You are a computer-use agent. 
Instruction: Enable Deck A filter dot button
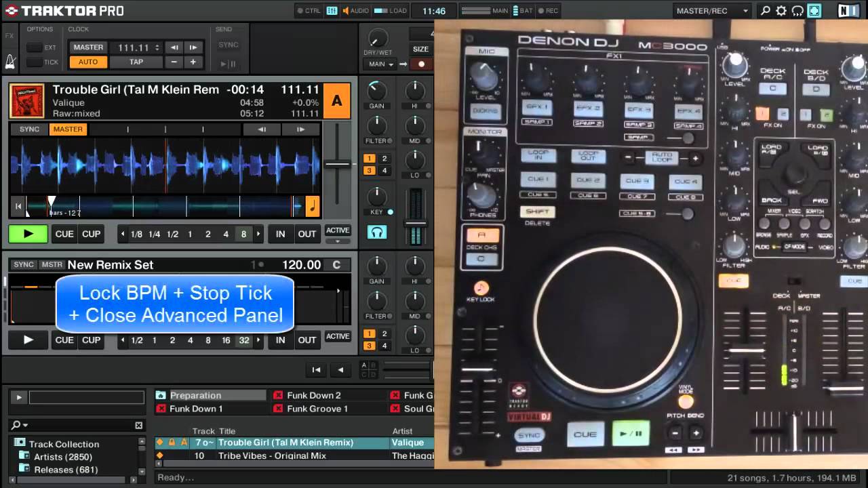(390, 141)
